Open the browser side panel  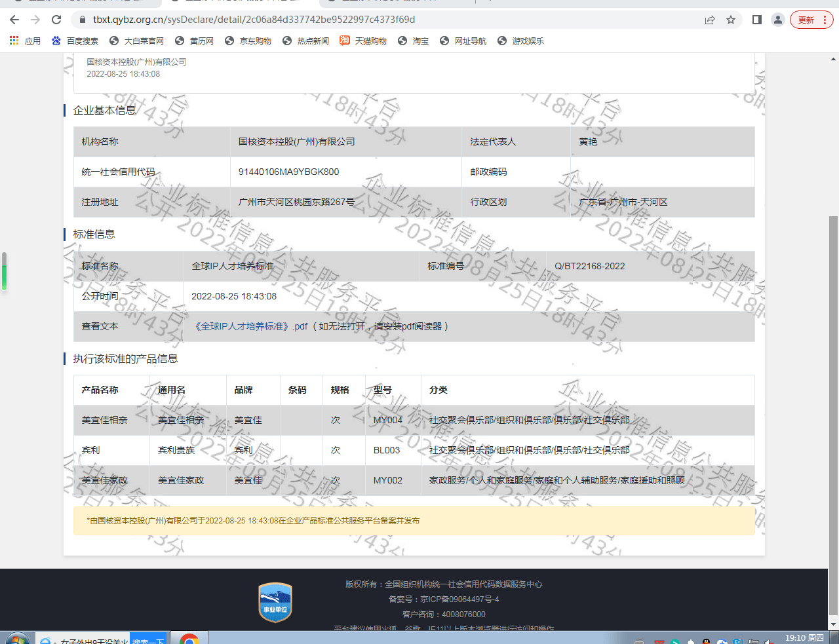[757, 20]
